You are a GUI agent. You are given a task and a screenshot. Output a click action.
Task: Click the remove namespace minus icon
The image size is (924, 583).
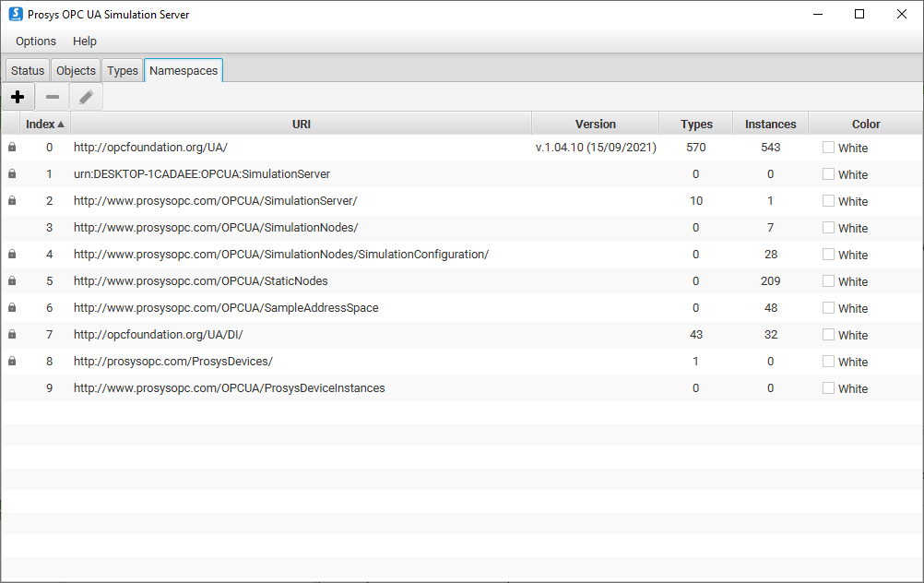click(53, 97)
